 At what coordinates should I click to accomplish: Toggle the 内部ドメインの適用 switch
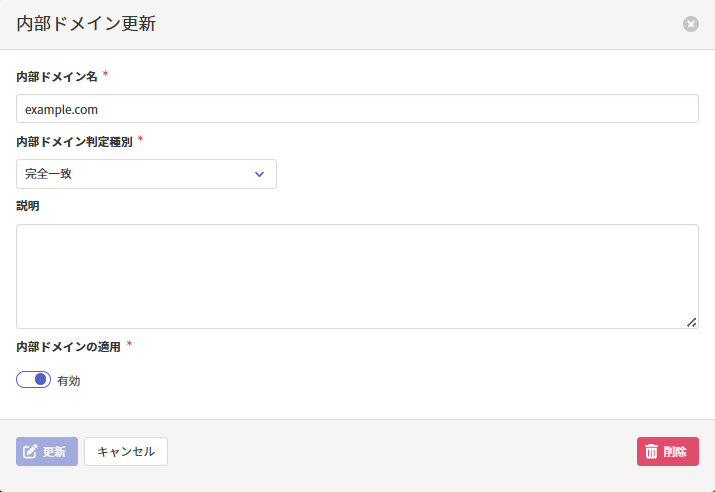[x=33, y=380]
